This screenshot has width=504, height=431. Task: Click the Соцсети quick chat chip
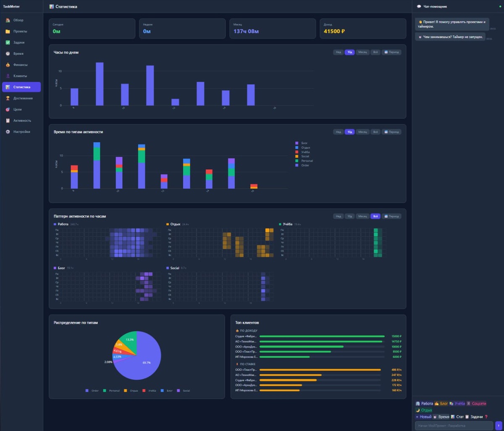(476, 403)
